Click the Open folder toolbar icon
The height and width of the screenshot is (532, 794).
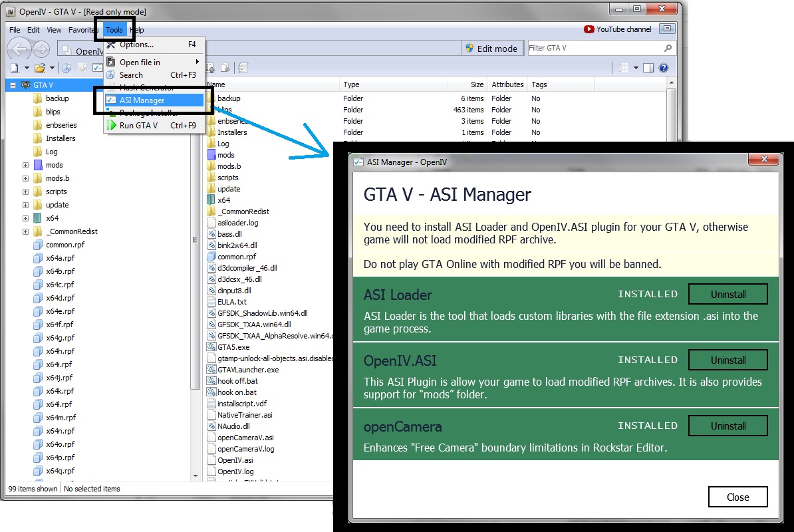point(39,68)
